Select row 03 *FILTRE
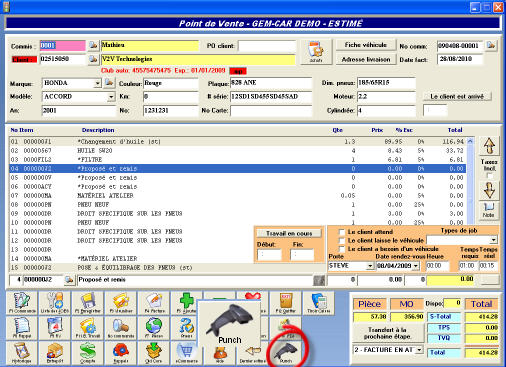 point(237,160)
